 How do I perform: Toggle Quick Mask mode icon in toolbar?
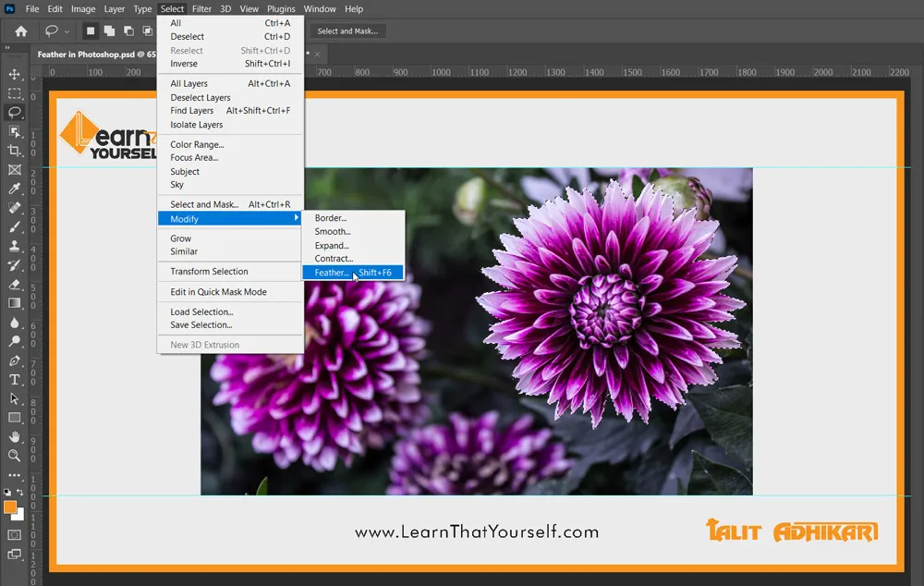15,534
